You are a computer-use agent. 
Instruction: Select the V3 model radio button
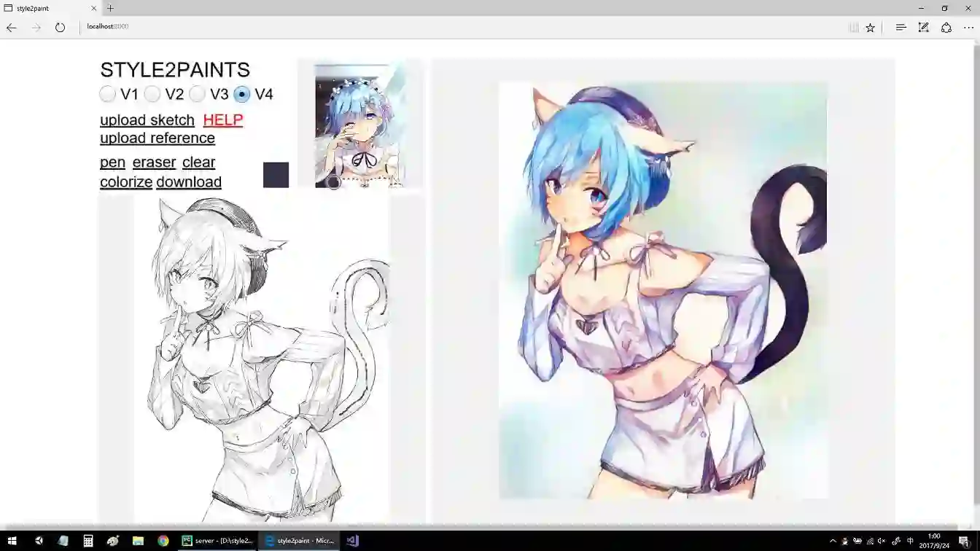pos(198,94)
